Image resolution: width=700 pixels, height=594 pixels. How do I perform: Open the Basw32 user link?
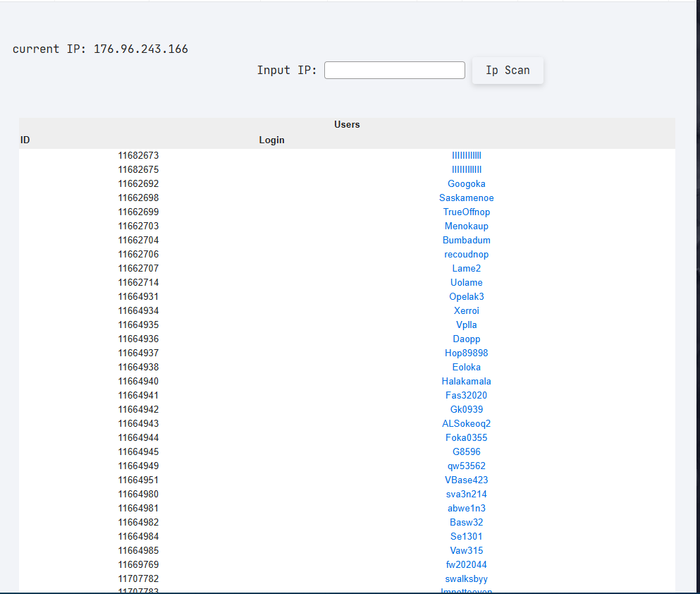(467, 523)
